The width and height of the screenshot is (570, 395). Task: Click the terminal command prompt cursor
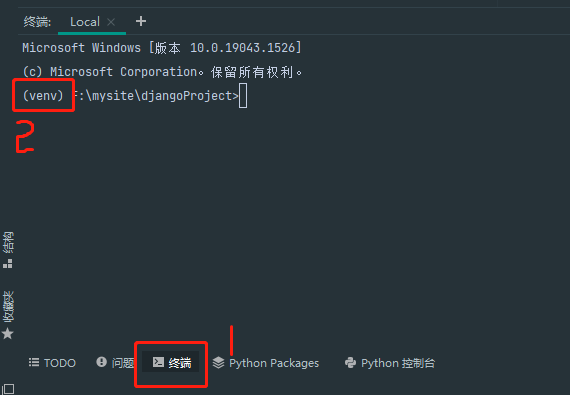coord(243,96)
